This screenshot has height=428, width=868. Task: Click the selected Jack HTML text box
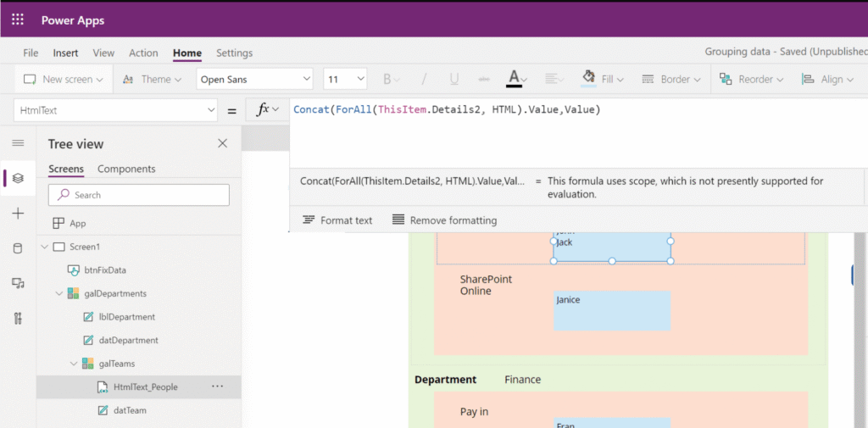click(x=612, y=247)
